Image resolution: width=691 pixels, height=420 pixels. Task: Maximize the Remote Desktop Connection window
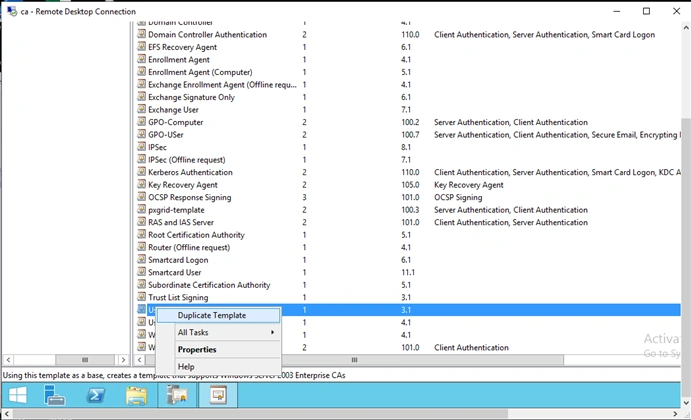point(646,11)
